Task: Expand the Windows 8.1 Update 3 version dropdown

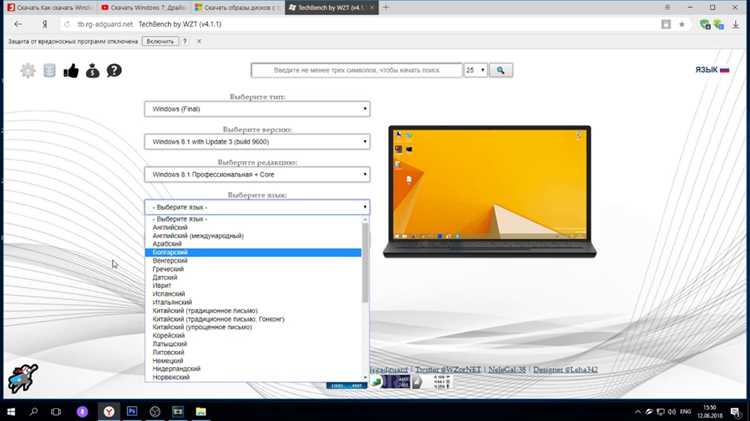Action: point(257,142)
